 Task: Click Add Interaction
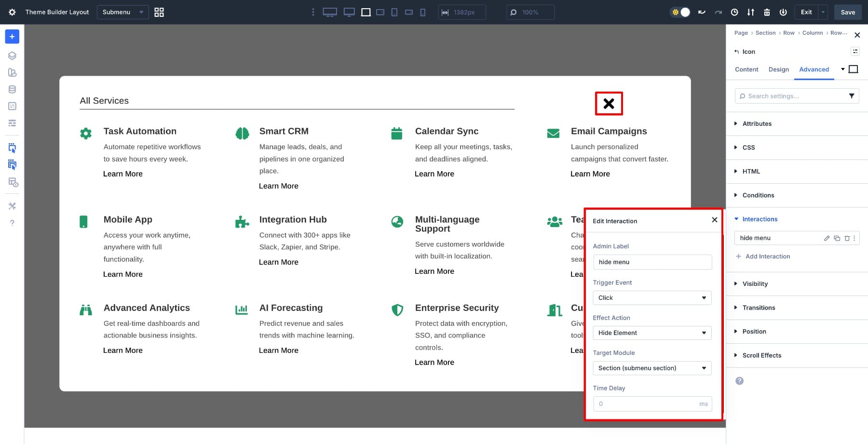pyautogui.click(x=767, y=256)
